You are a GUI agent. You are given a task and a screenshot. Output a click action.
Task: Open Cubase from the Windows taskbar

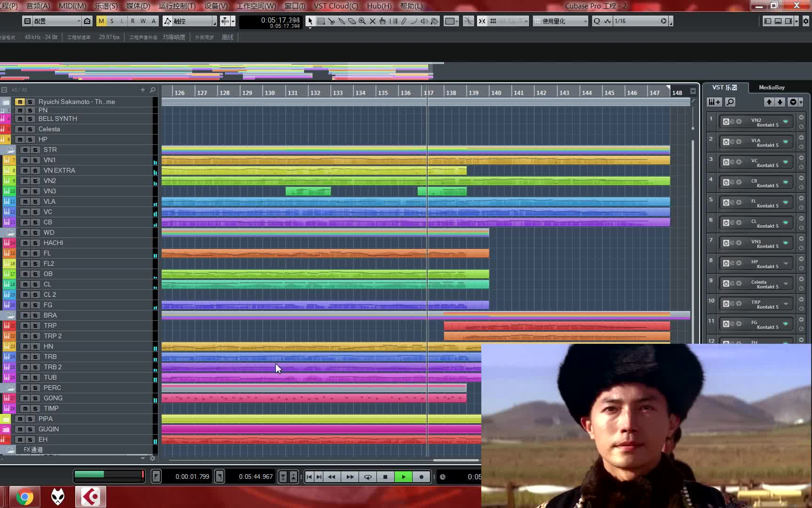91,497
